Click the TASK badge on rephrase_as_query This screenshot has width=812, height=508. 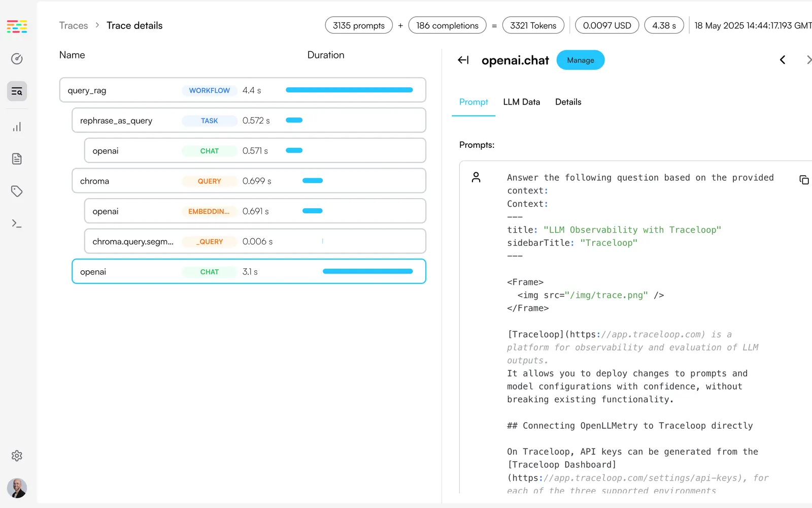click(209, 121)
